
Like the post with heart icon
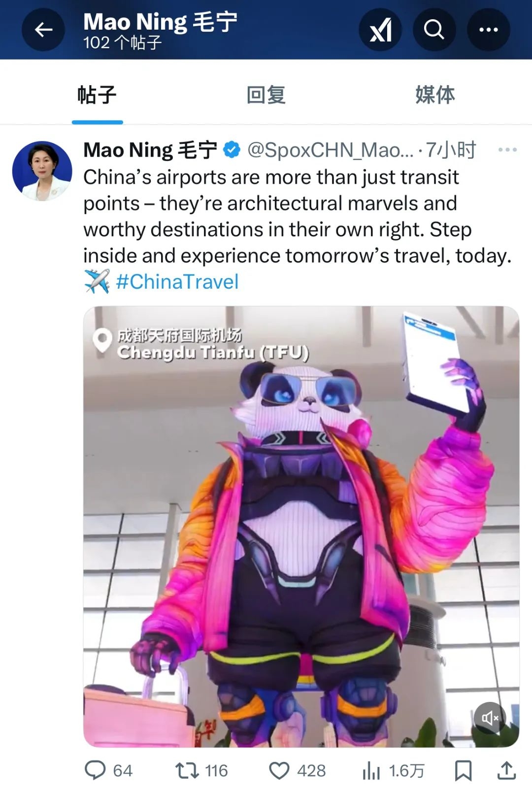click(279, 771)
